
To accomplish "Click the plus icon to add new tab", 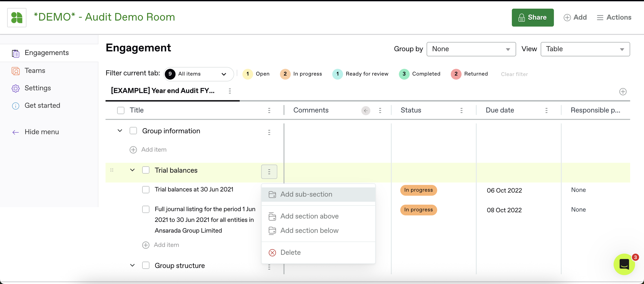I will (623, 92).
